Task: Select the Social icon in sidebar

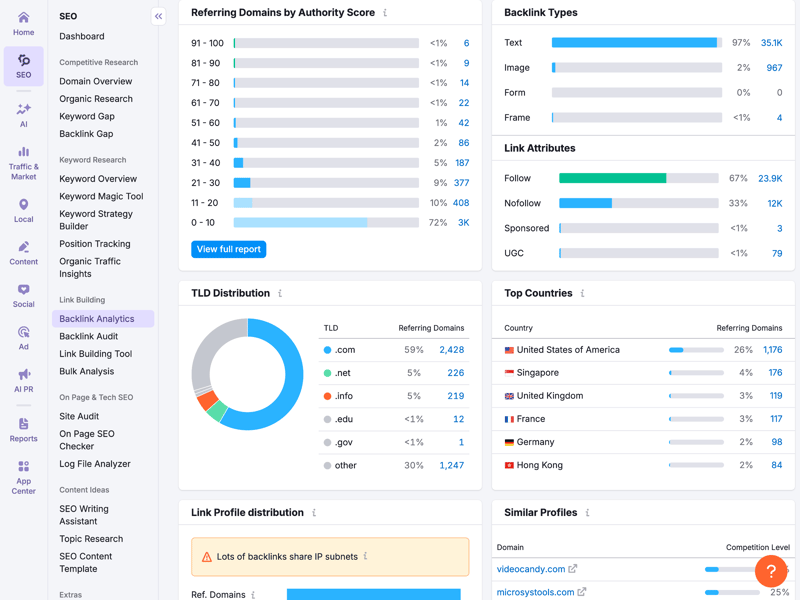Action: point(23,290)
